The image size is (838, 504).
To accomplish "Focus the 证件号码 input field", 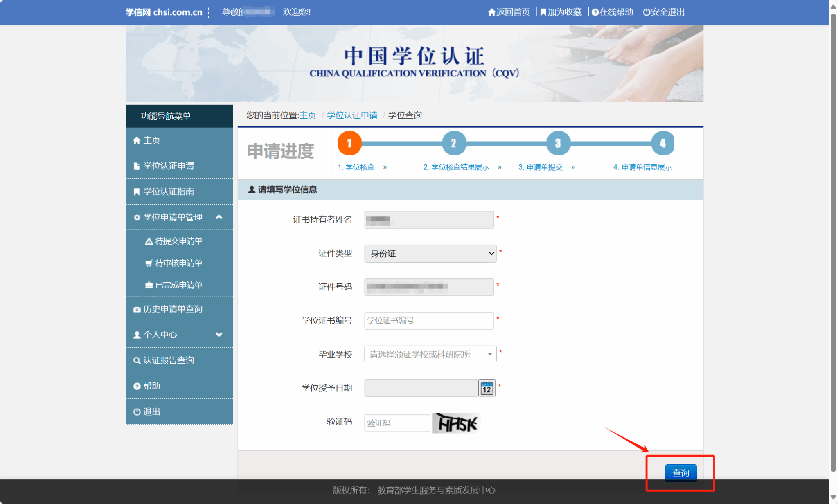I will (429, 287).
